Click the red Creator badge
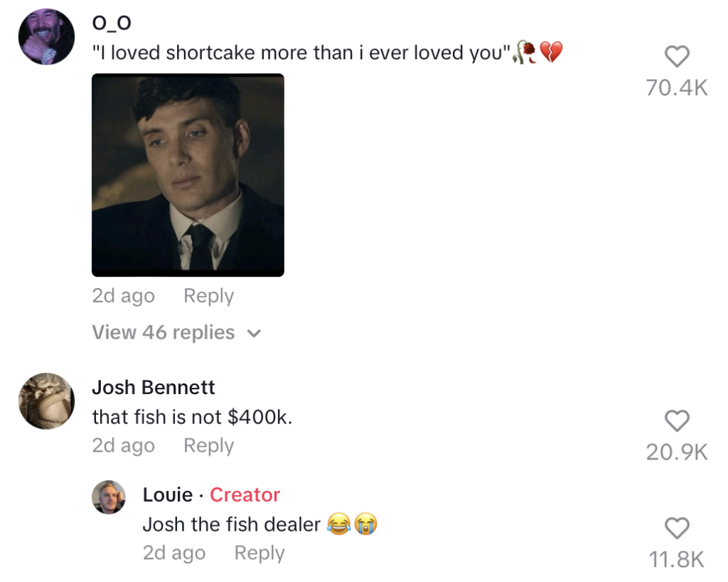728x582 pixels. tap(245, 494)
